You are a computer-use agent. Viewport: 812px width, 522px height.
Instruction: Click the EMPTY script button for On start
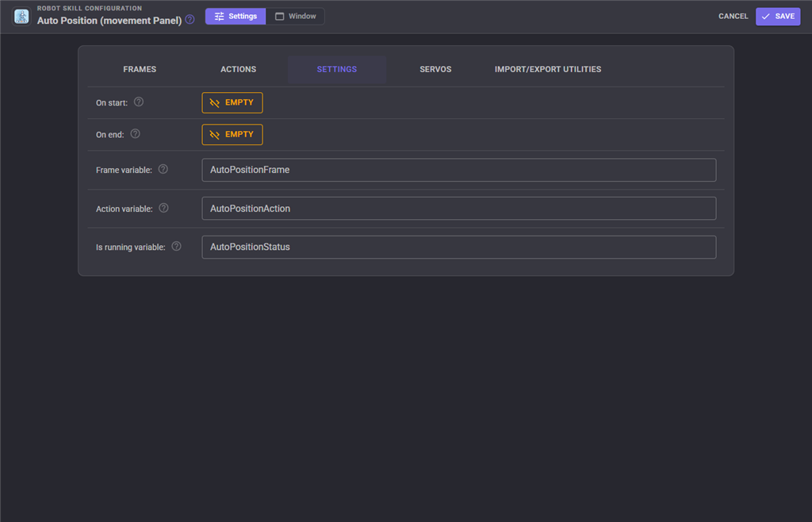click(x=232, y=102)
